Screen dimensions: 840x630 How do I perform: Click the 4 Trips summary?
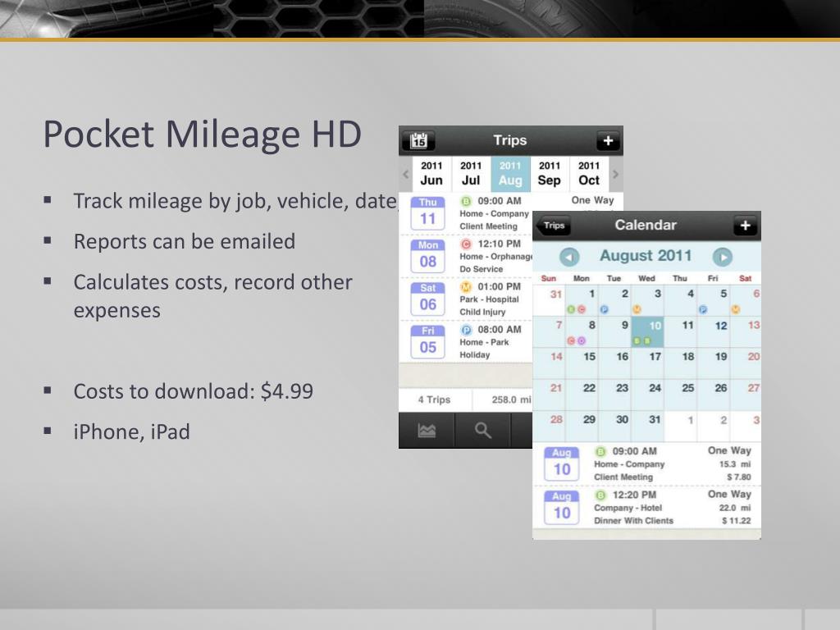coord(435,399)
